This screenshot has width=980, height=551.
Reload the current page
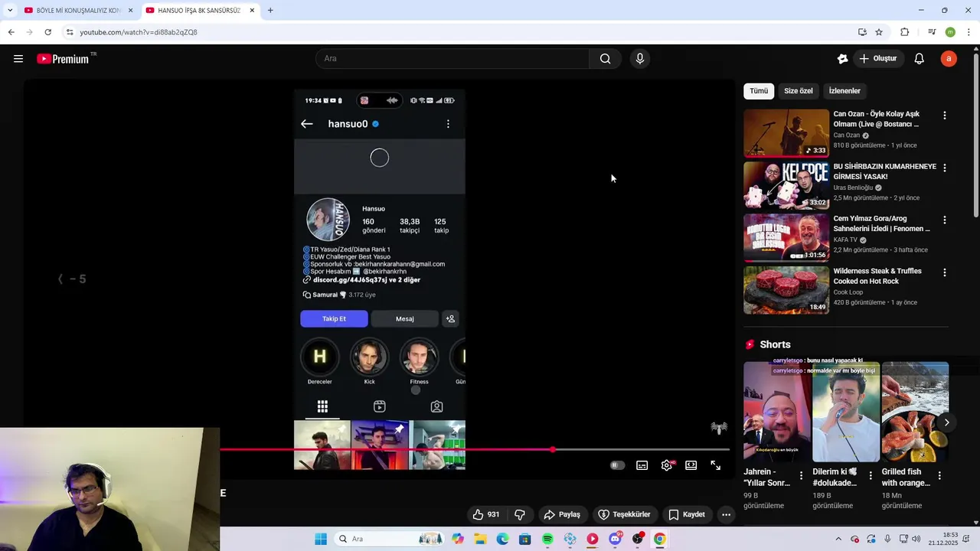pos(47,32)
